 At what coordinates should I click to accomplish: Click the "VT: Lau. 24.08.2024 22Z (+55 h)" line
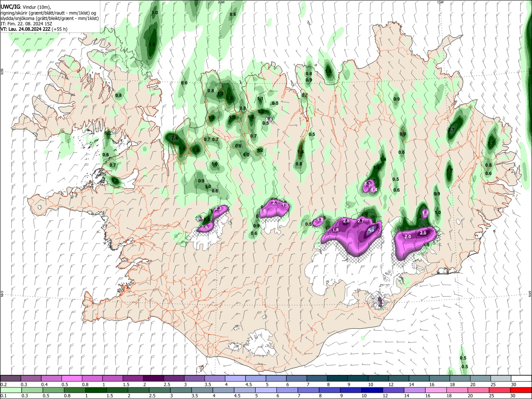pos(34,29)
